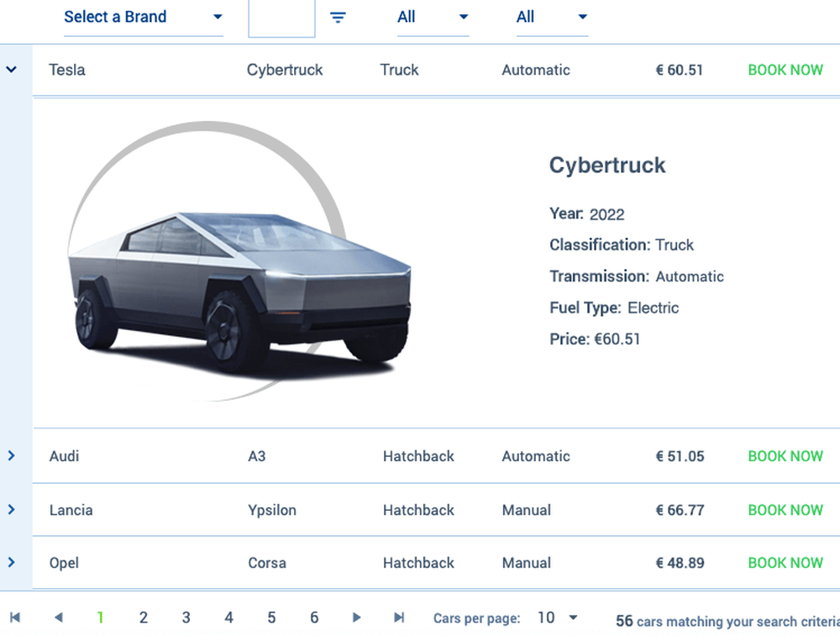The image size is (840, 635).
Task: Open the second All dropdown
Action: 552,17
